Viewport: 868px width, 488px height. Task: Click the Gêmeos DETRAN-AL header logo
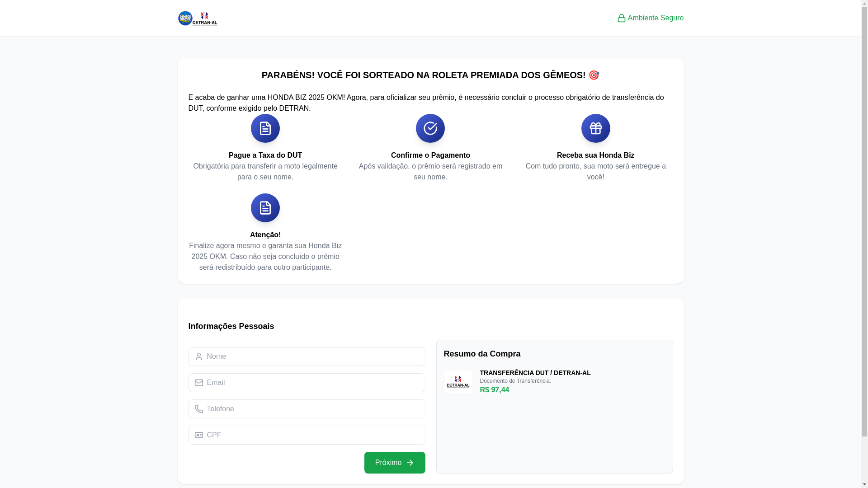click(x=198, y=19)
